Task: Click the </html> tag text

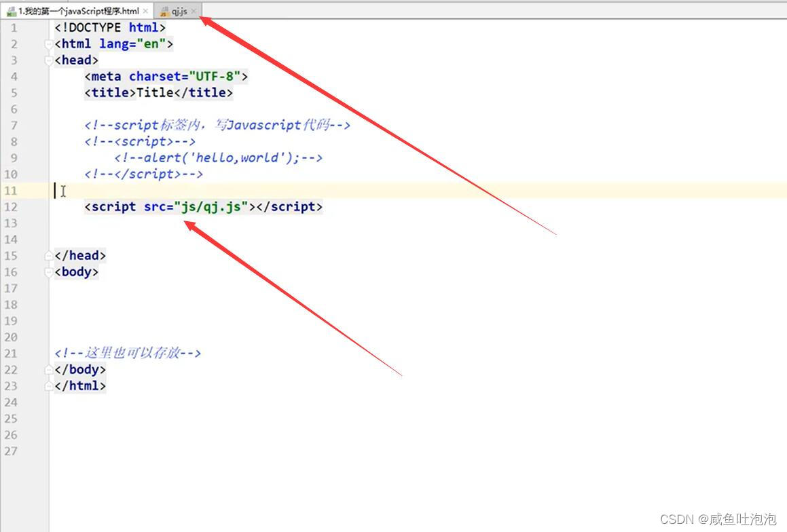Action: (80, 385)
